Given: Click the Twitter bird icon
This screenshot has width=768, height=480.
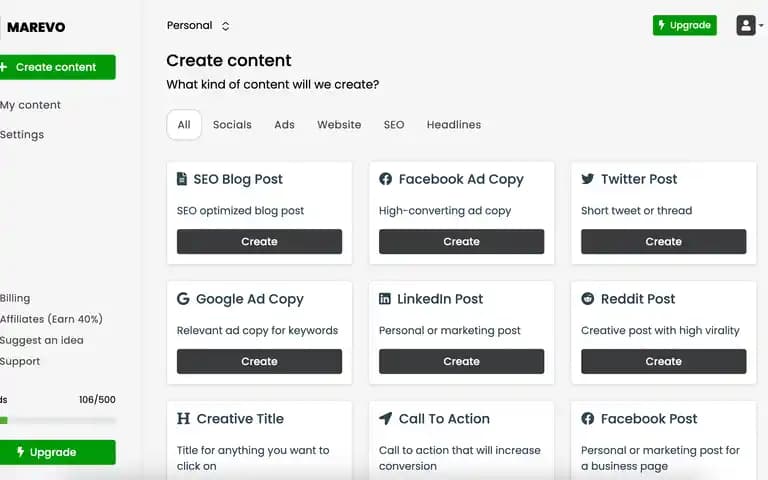Looking at the screenshot, I should pyautogui.click(x=588, y=179).
